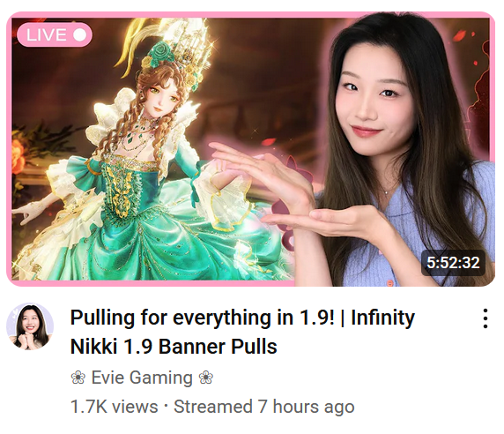Click the word 'Infinity' in video title
This screenshot has width=504, height=434.
(x=382, y=318)
